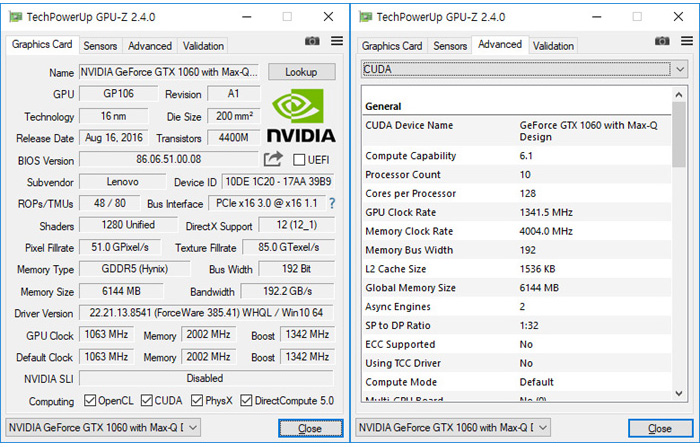Click the ROPs/TMUs 48 / 80 field

point(109,203)
